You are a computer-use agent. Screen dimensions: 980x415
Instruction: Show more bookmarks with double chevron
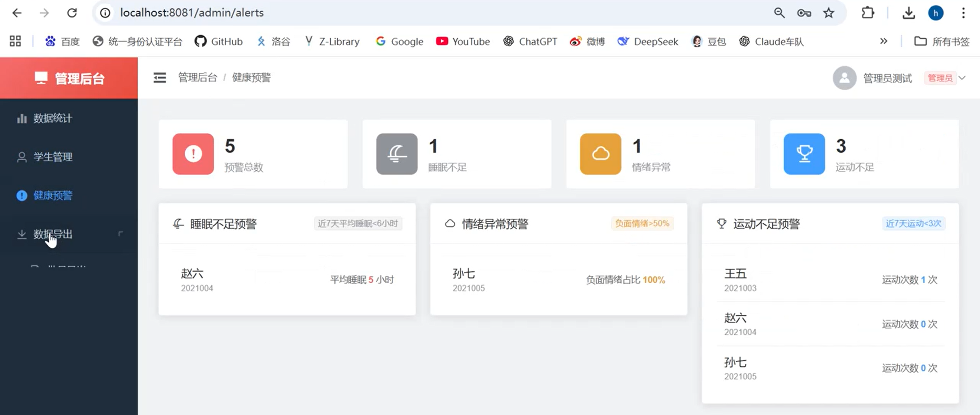coord(883,41)
